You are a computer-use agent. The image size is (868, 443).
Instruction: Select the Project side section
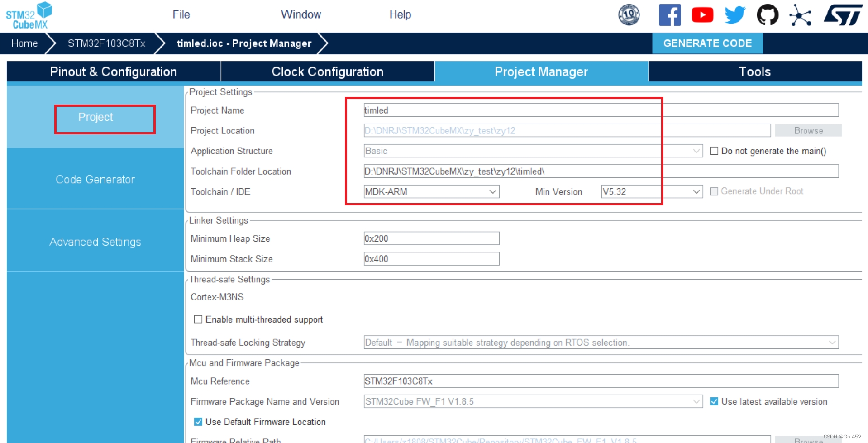click(95, 117)
